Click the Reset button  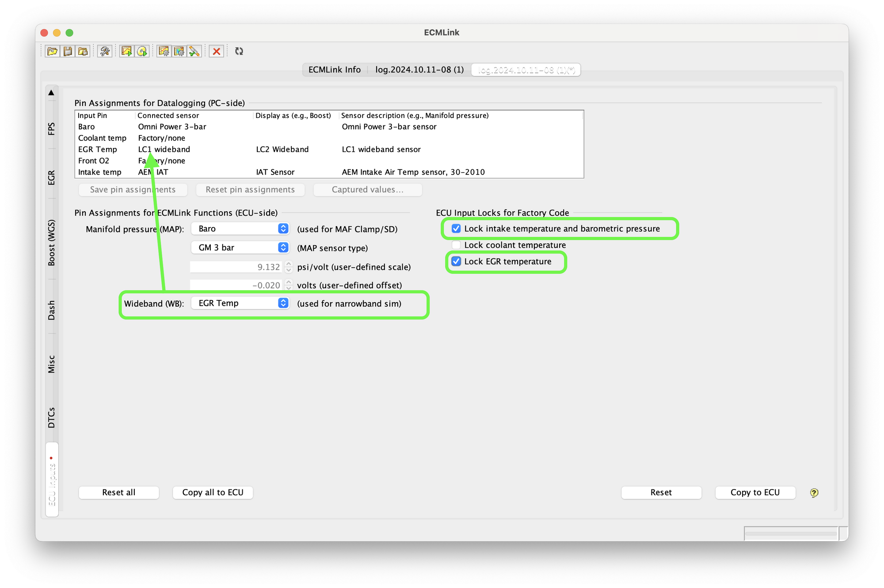click(x=661, y=492)
